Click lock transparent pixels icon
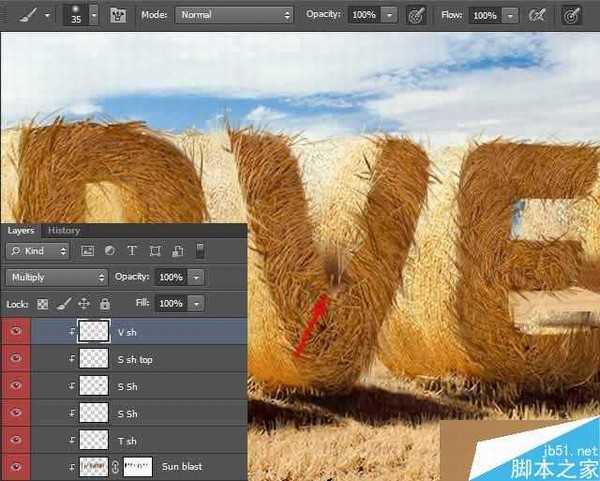The height and width of the screenshot is (481, 600). click(x=43, y=303)
